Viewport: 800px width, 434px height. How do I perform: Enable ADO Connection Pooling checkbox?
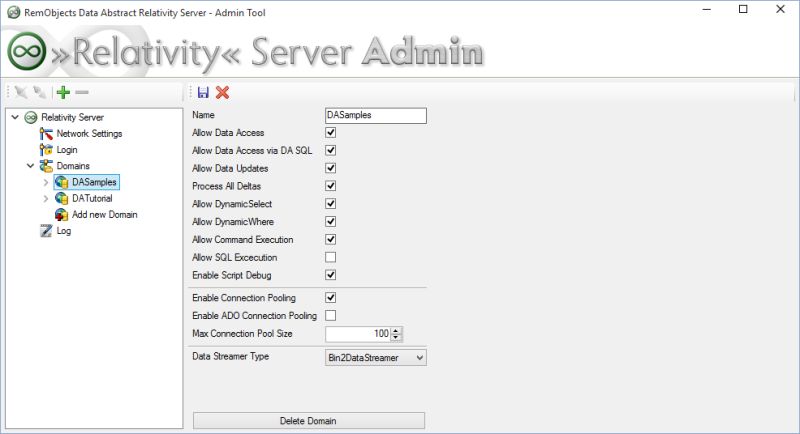331,316
